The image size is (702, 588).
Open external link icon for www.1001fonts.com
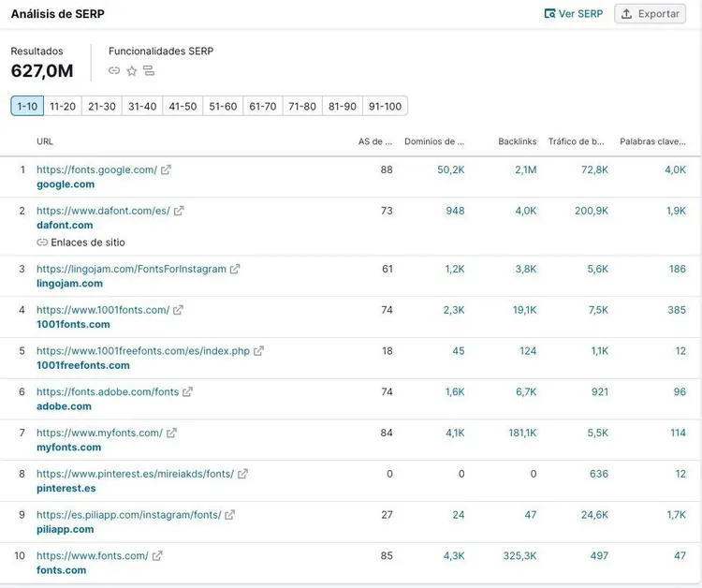point(178,310)
